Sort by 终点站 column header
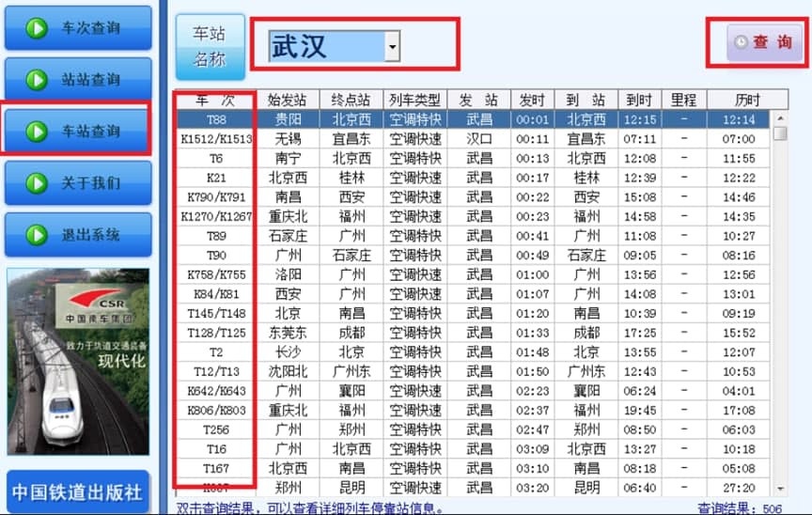Viewport: 812px width, 515px height. tap(351, 100)
